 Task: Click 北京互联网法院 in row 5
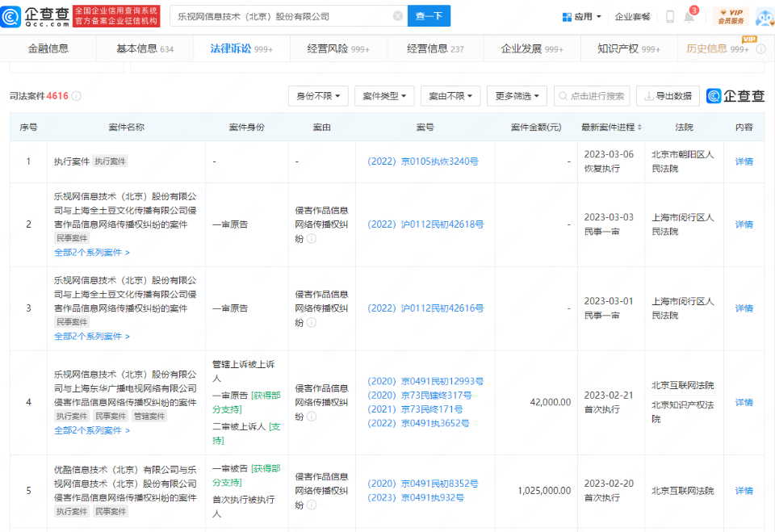[x=683, y=491]
